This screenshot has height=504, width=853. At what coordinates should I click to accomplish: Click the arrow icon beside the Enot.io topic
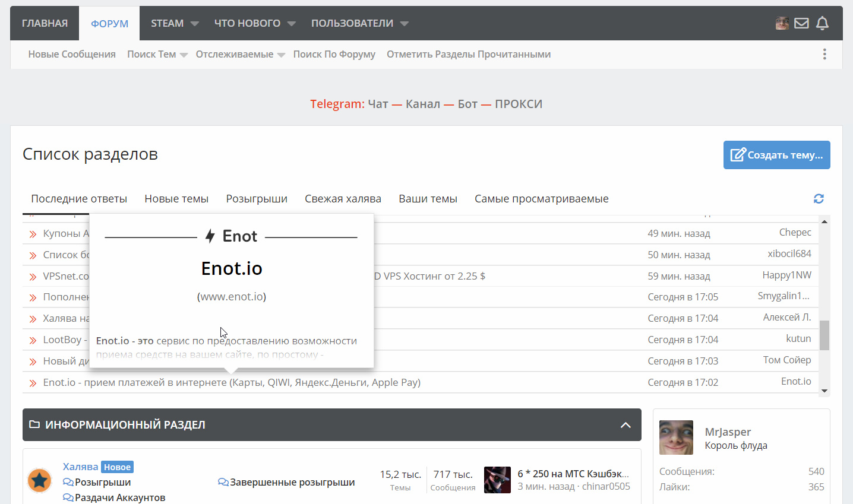tap(33, 383)
